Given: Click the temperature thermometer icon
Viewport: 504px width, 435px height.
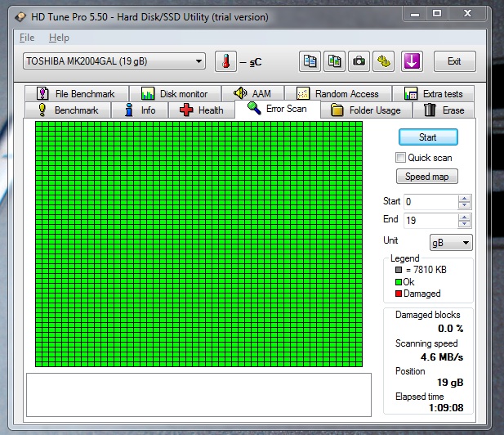Looking at the screenshot, I should tap(225, 61).
